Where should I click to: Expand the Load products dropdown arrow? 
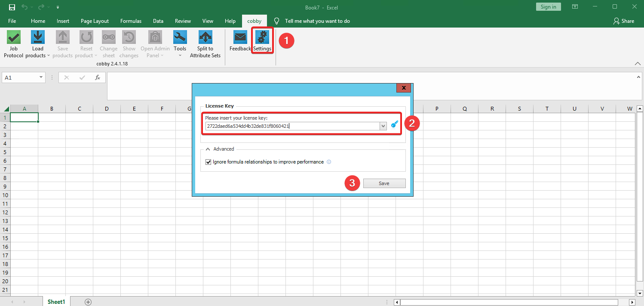coord(49,56)
